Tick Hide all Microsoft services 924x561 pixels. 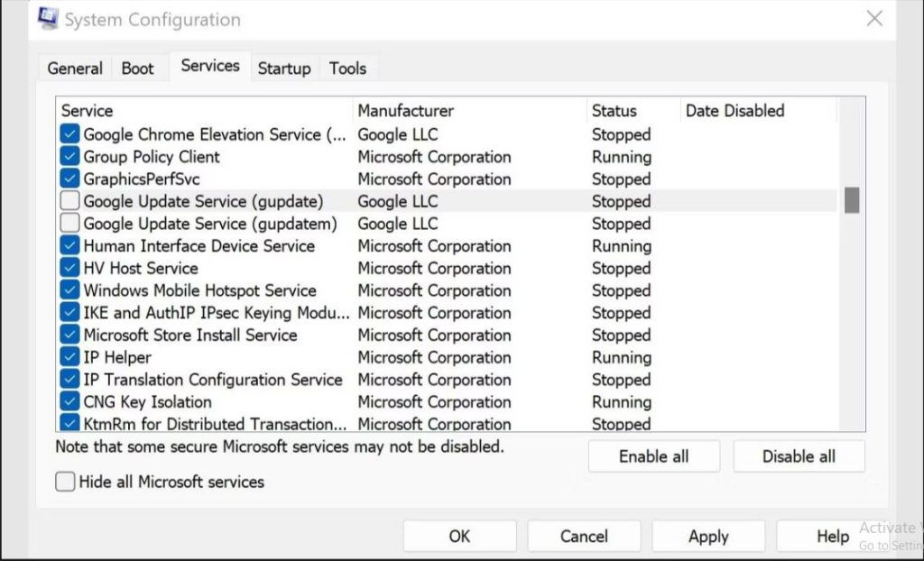coord(65,482)
